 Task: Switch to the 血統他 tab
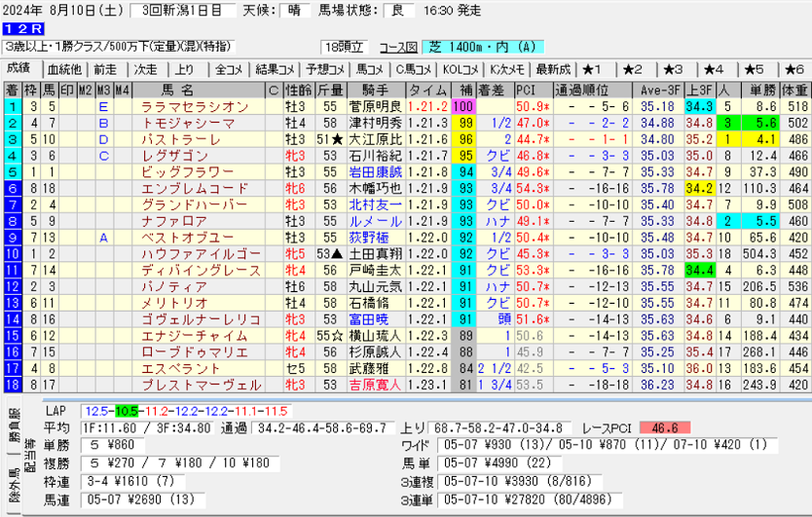point(64,69)
